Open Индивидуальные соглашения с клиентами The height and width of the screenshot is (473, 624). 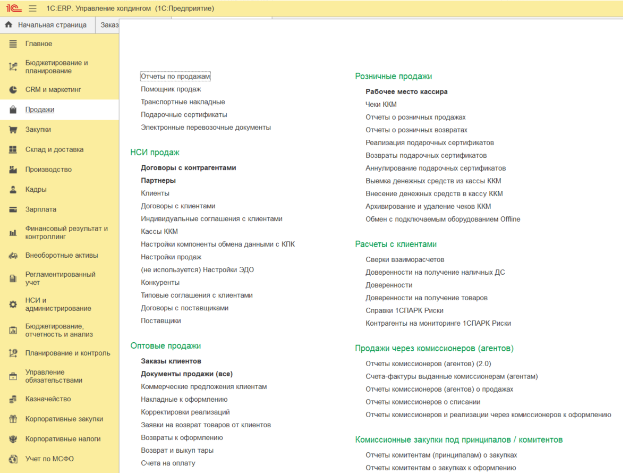(211, 219)
